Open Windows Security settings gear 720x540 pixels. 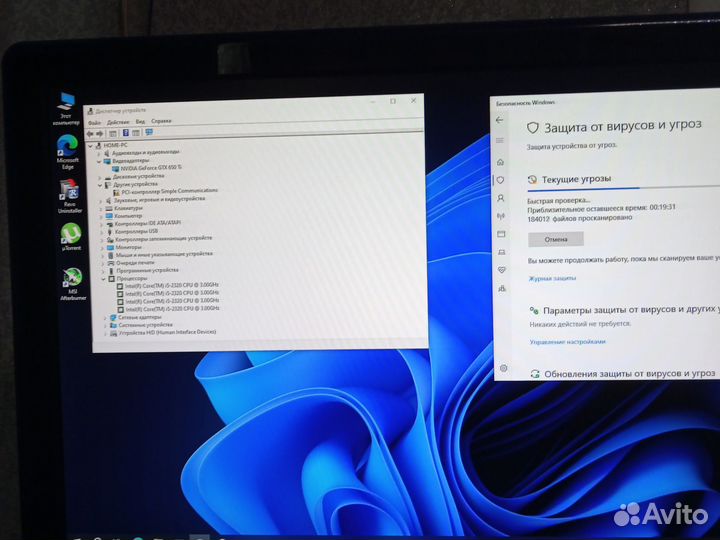pyautogui.click(x=501, y=368)
